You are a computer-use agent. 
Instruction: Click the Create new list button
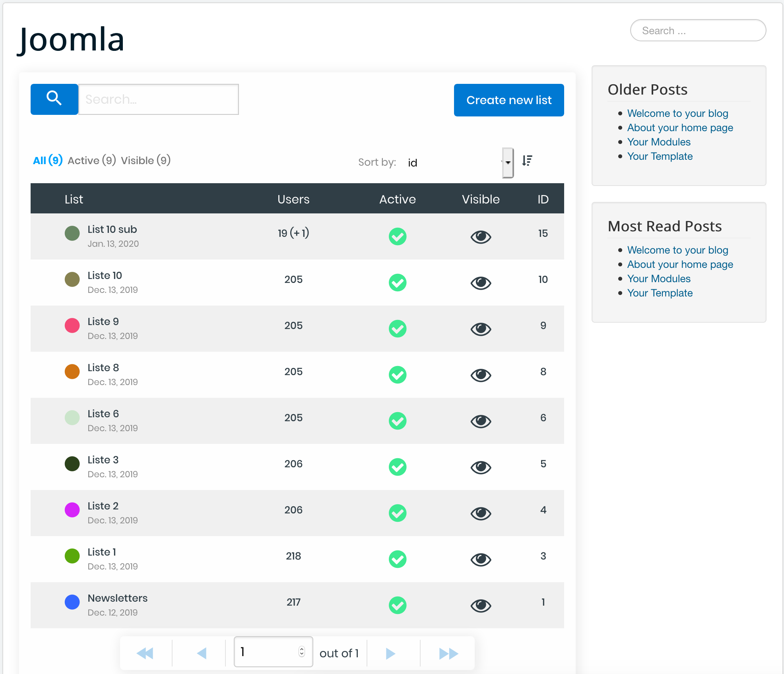click(509, 100)
